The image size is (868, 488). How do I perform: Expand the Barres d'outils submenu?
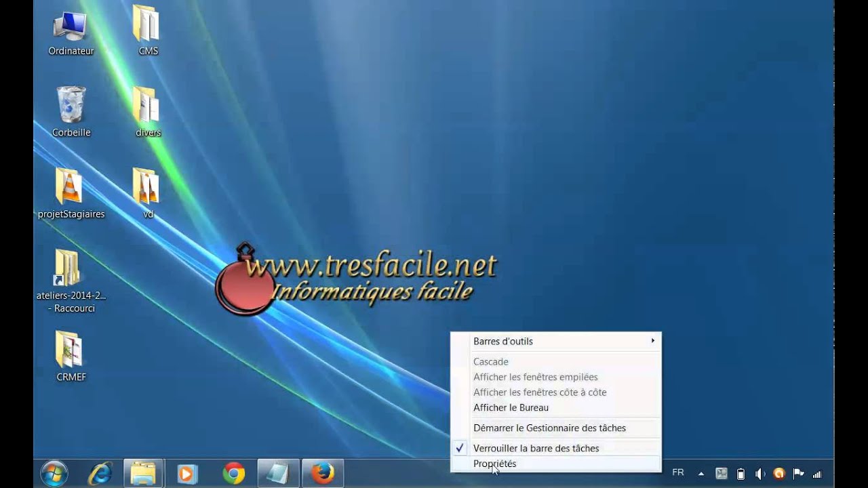pyautogui.click(x=556, y=341)
